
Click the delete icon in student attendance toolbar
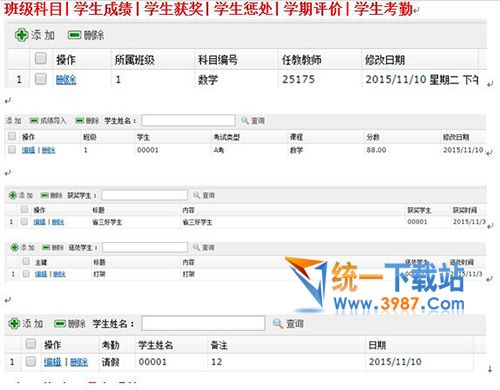(60, 324)
